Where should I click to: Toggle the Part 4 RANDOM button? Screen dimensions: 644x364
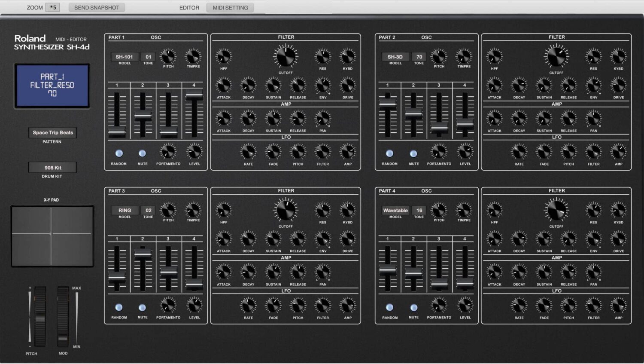[x=390, y=307]
